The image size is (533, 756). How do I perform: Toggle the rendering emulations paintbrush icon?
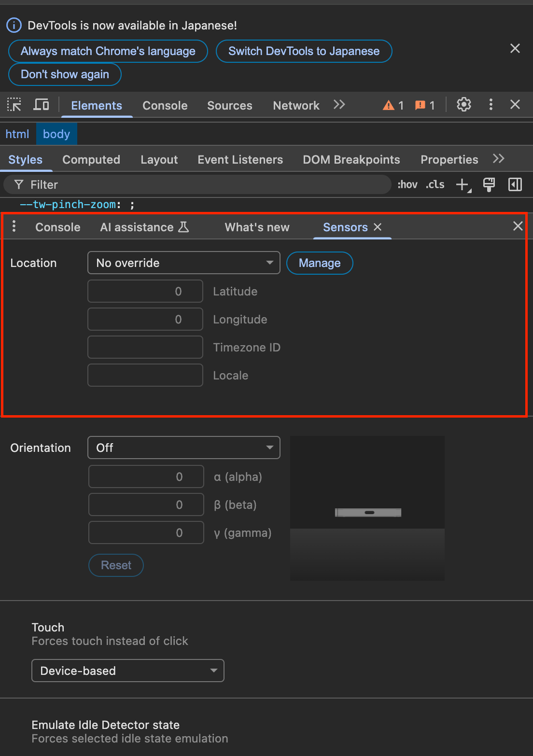coord(489,184)
